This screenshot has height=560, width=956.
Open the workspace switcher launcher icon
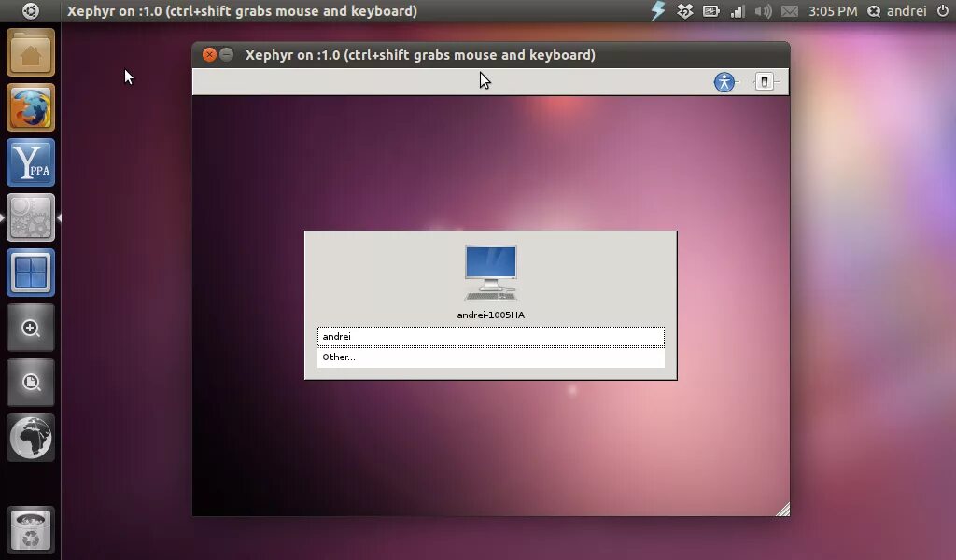31,273
